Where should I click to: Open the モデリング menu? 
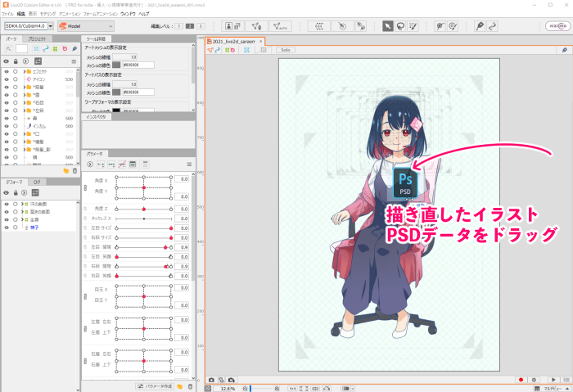tap(47, 14)
